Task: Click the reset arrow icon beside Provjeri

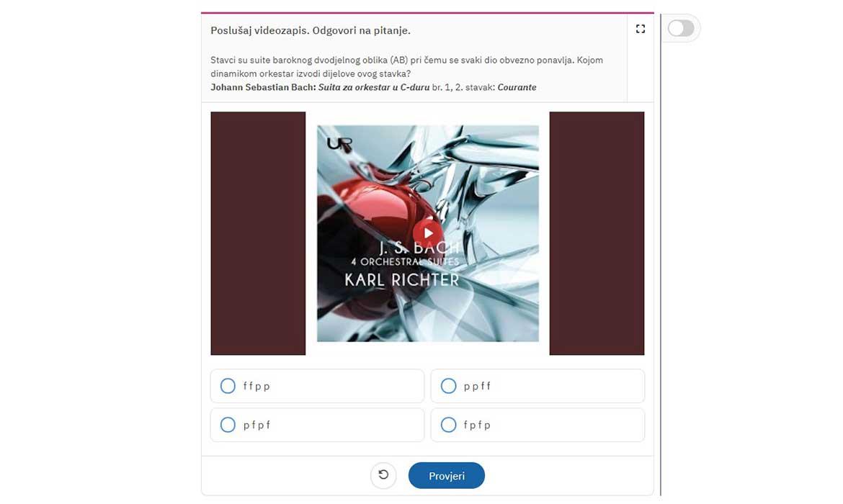Action: click(x=383, y=475)
